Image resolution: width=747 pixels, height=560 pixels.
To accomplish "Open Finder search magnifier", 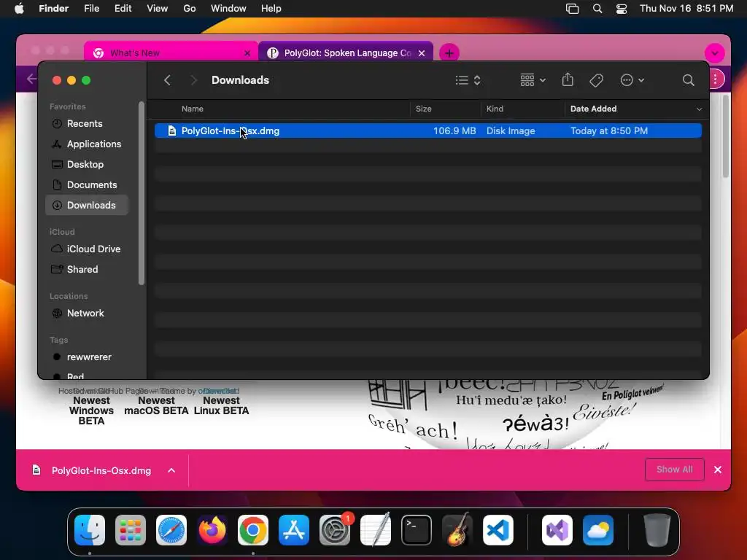I will pyautogui.click(x=688, y=80).
